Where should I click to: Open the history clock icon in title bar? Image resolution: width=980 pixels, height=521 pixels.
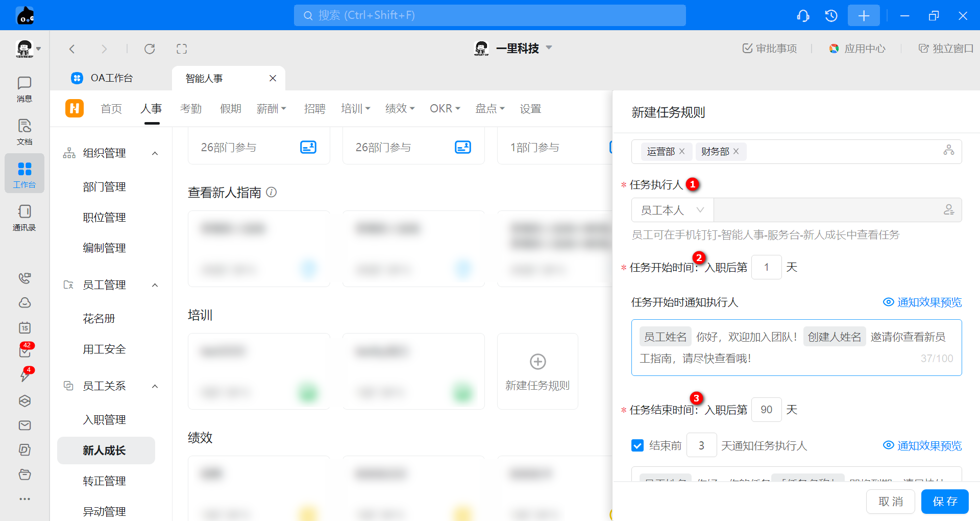click(831, 16)
